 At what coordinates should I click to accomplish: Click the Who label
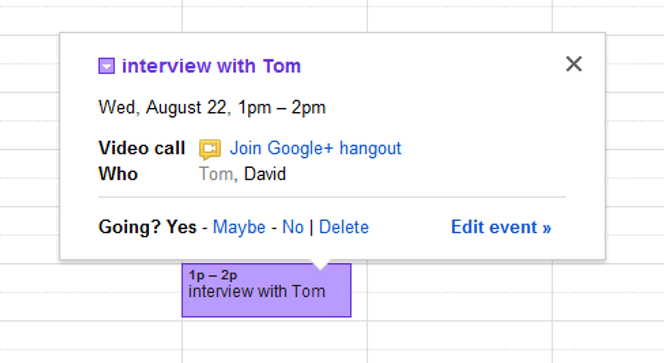click(x=118, y=174)
